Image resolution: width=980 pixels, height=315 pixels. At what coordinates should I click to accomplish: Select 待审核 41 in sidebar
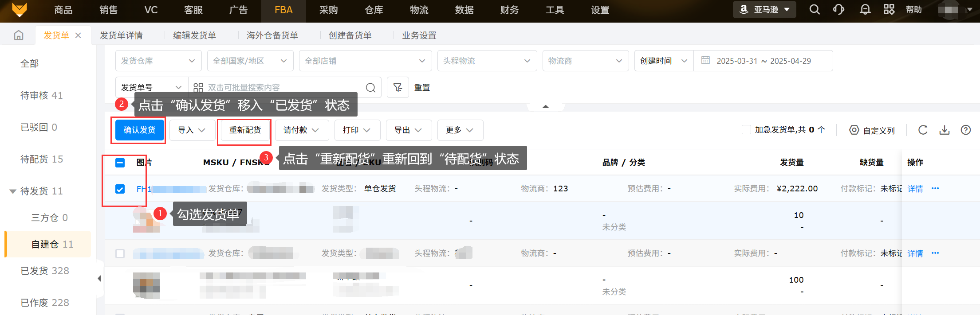[x=42, y=95]
